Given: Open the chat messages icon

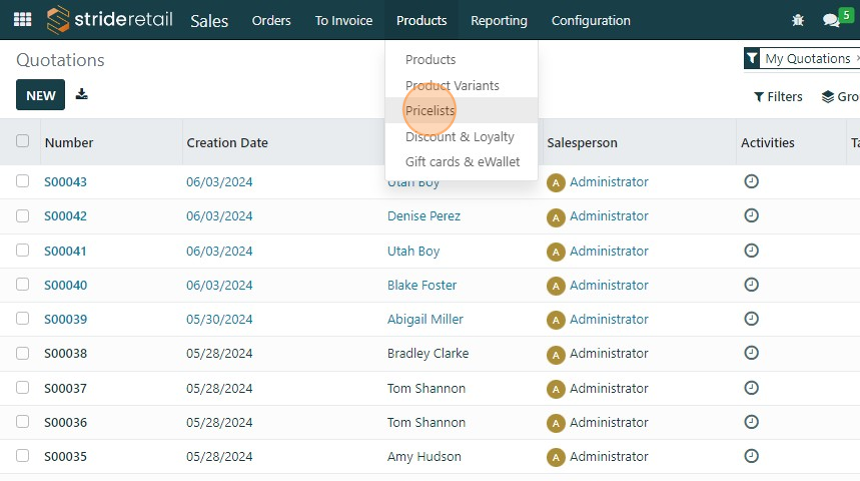Looking at the screenshot, I should coord(830,20).
